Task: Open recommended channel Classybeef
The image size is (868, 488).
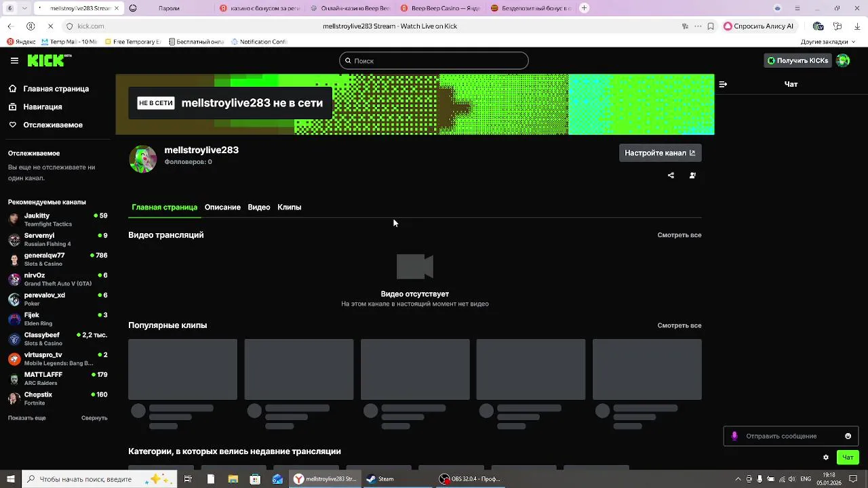Action: tap(58, 339)
